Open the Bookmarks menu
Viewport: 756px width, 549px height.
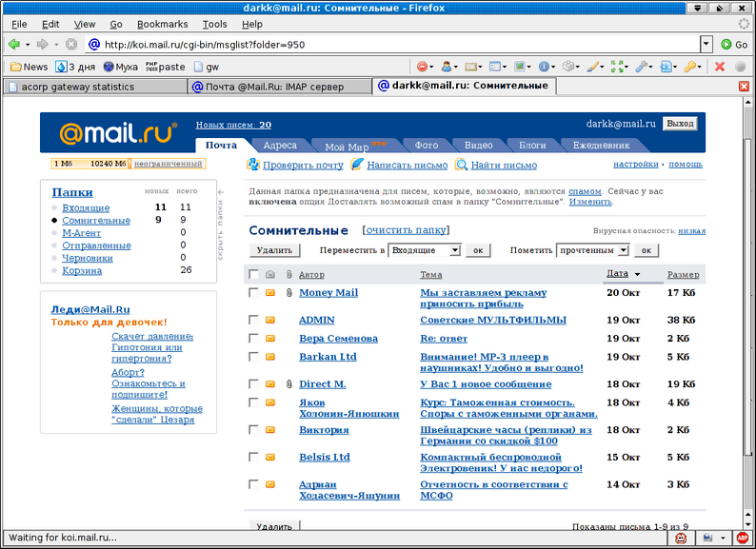click(x=163, y=24)
